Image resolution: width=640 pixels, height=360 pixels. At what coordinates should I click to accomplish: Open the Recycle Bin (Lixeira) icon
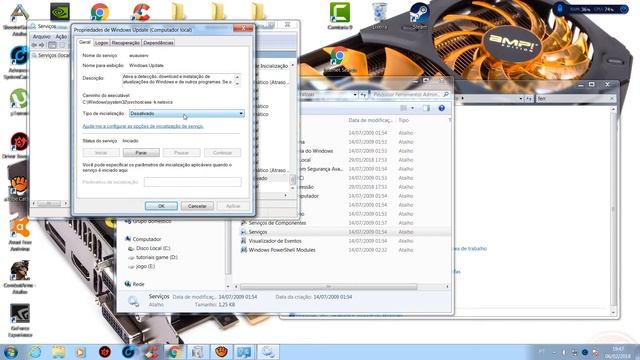pos(380,16)
